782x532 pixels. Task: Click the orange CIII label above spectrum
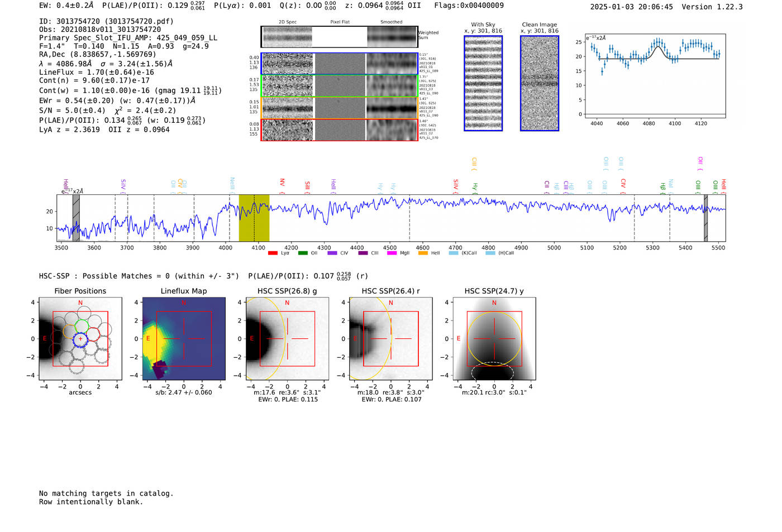(x=474, y=164)
